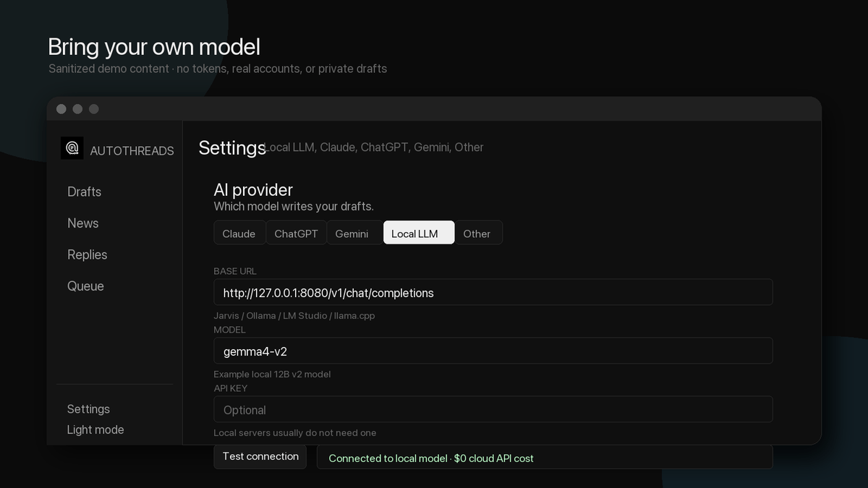Open Settings from the sidebar bottom
The image size is (868, 488).
[x=88, y=409]
